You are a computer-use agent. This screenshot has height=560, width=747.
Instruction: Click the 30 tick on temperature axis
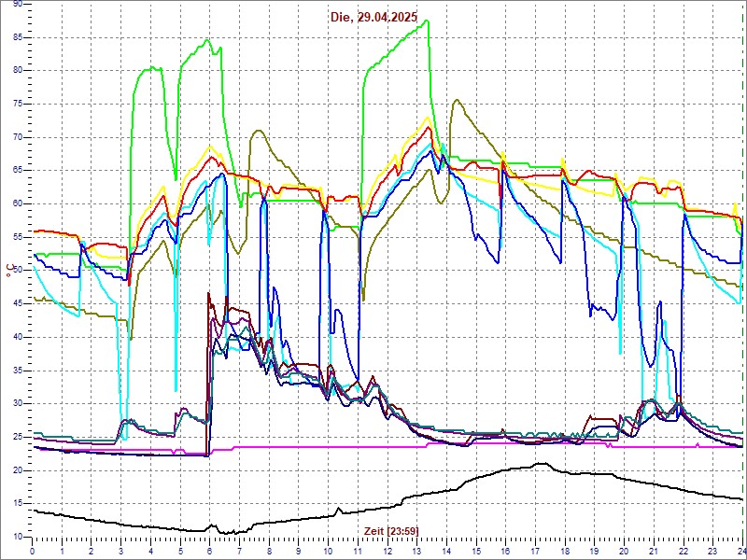18,403
